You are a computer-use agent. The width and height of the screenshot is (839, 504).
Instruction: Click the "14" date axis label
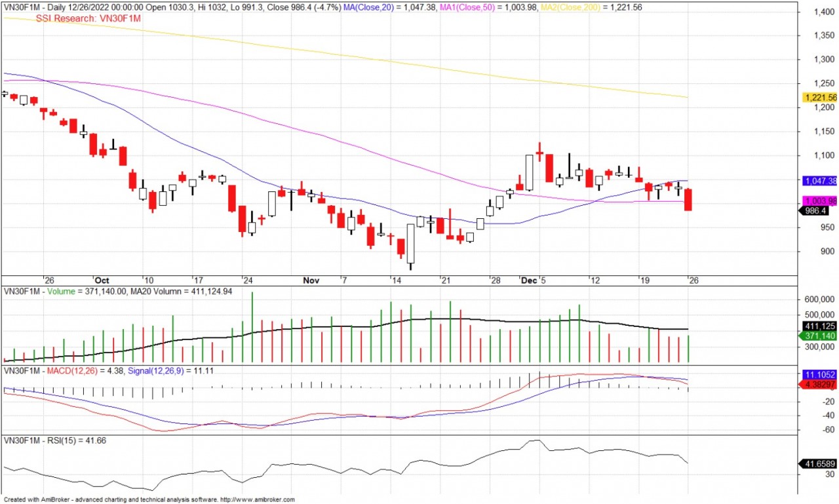click(x=396, y=281)
